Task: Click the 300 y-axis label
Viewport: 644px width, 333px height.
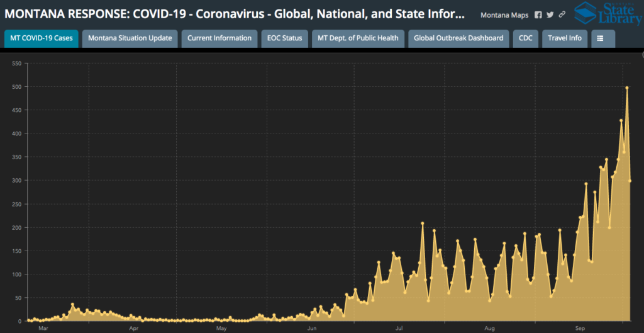Action: tap(17, 181)
